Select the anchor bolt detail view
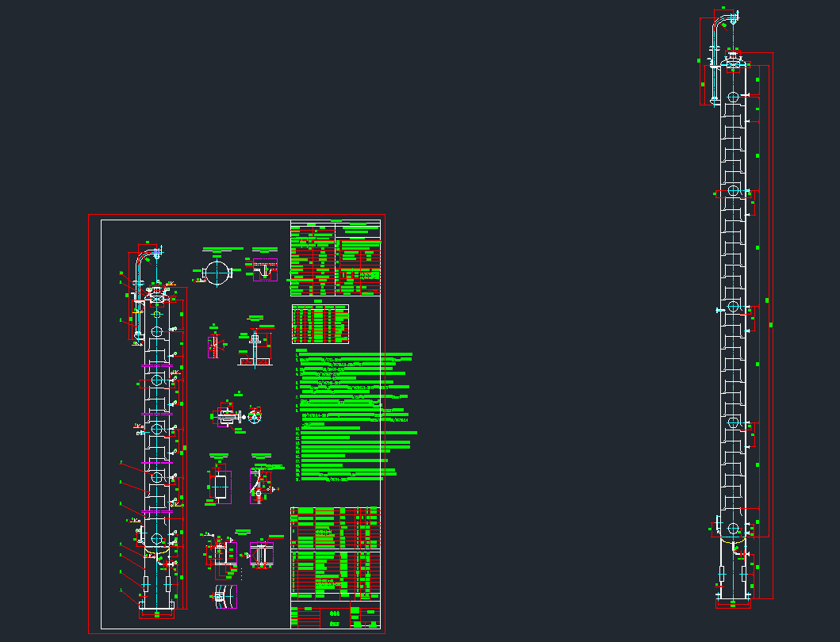The height and width of the screenshot is (642, 840). pos(255,349)
